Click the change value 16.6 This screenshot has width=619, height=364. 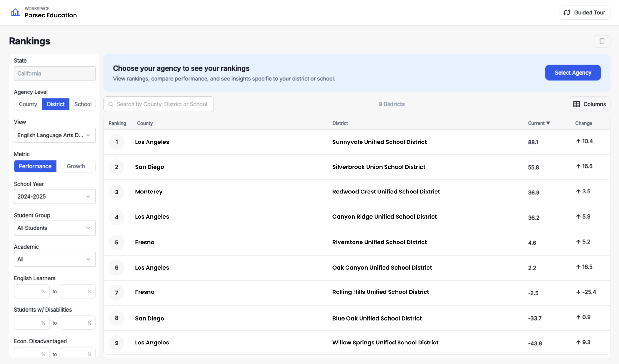[x=584, y=166]
